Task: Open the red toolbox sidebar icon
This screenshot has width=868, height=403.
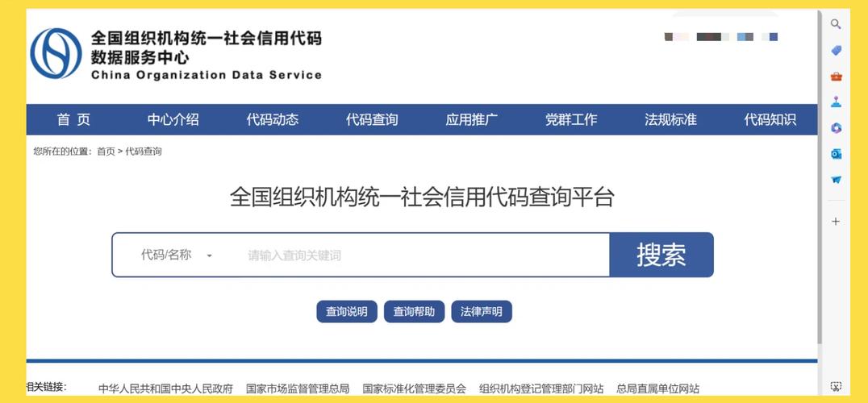Action: coord(836,77)
